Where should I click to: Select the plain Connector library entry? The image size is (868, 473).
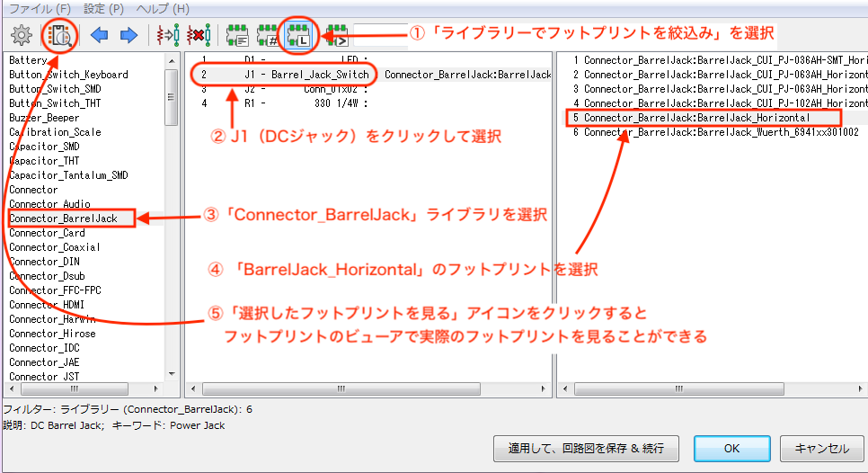pyautogui.click(x=33, y=190)
